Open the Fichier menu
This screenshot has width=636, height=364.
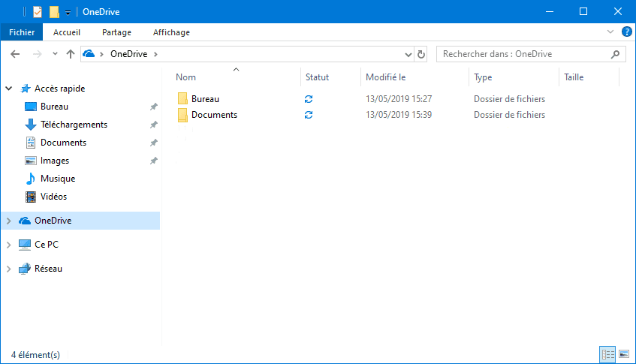pos(23,32)
